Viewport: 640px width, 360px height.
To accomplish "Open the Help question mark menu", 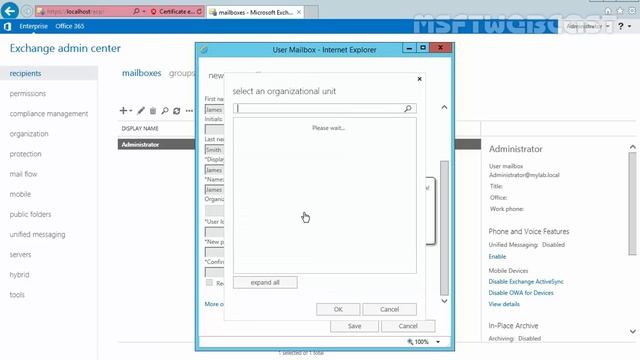I will click(624, 26).
